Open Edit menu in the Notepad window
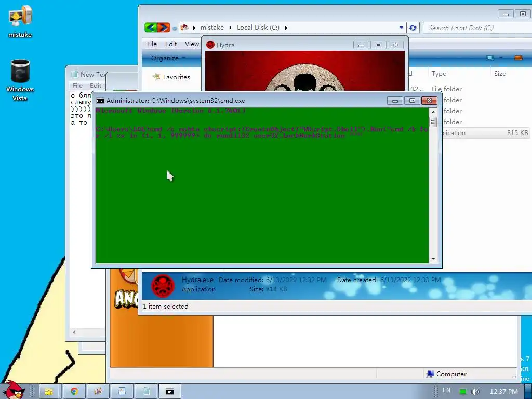532x399 pixels. click(x=96, y=86)
